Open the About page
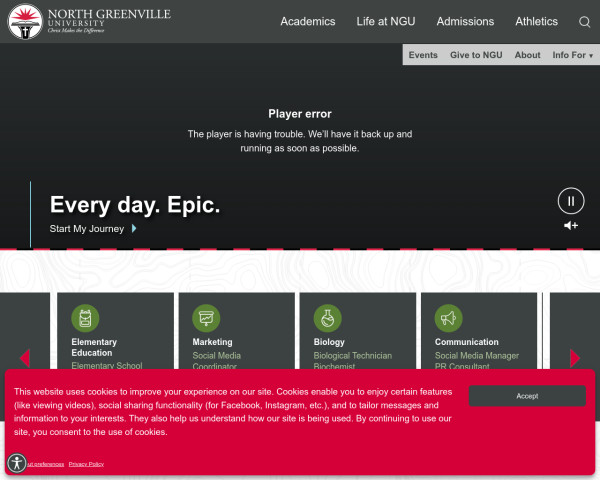 pyautogui.click(x=527, y=55)
